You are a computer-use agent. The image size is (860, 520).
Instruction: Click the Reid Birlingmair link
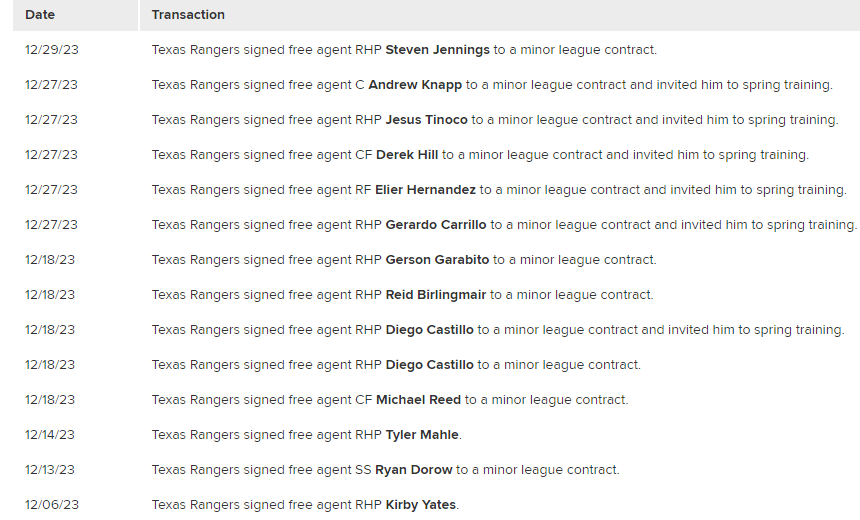click(436, 295)
